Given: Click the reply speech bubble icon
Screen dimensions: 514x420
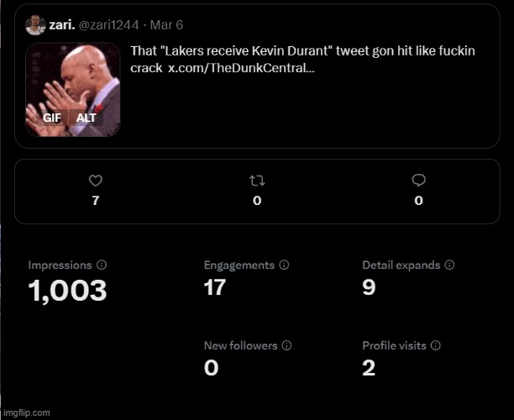Looking at the screenshot, I should (418, 181).
